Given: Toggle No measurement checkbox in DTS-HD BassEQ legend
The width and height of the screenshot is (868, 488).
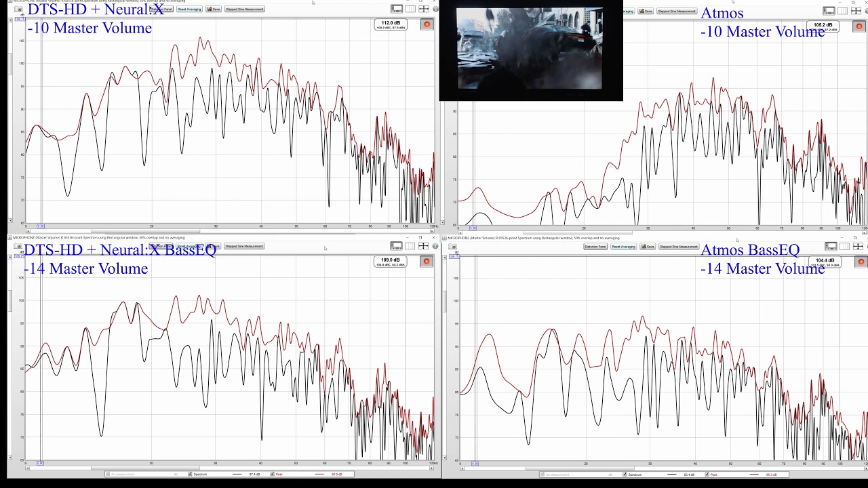Looking at the screenshot, I should [x=107, y=474].
